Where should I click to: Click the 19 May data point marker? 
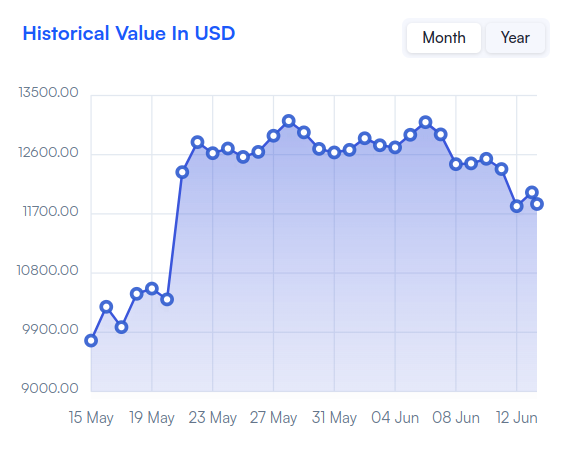pos(152,288)
